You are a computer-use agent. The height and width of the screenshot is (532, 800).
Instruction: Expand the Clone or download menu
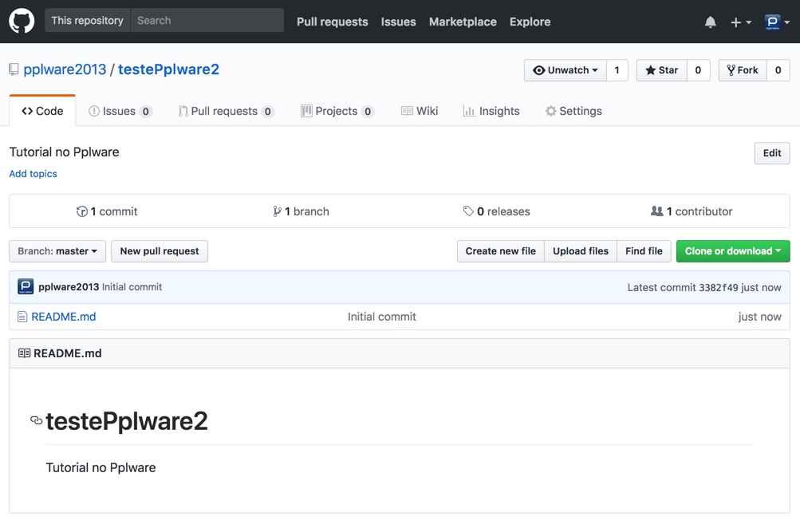(x=732, y=251)
